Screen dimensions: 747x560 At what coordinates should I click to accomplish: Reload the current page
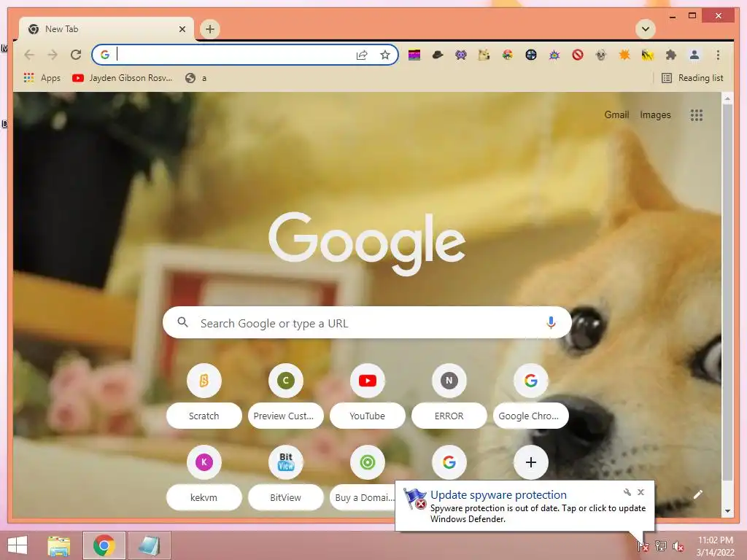click(76, 55)
